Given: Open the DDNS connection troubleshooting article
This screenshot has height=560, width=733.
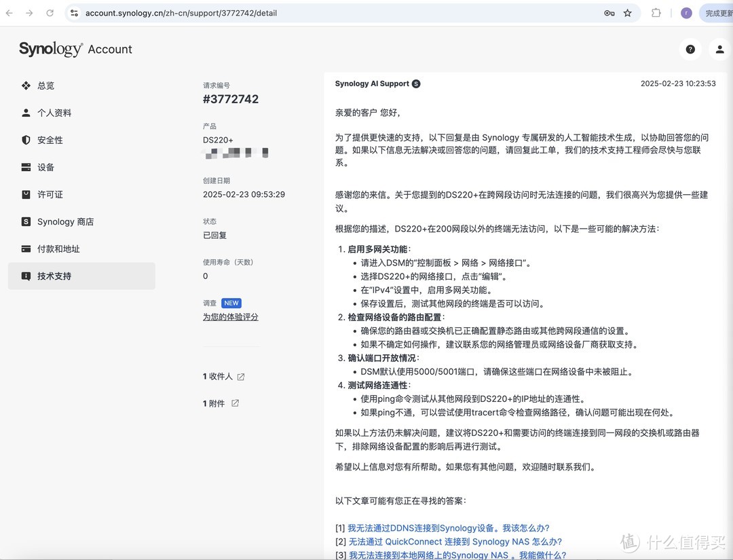Looking at the screenshot, I should 448,527.
